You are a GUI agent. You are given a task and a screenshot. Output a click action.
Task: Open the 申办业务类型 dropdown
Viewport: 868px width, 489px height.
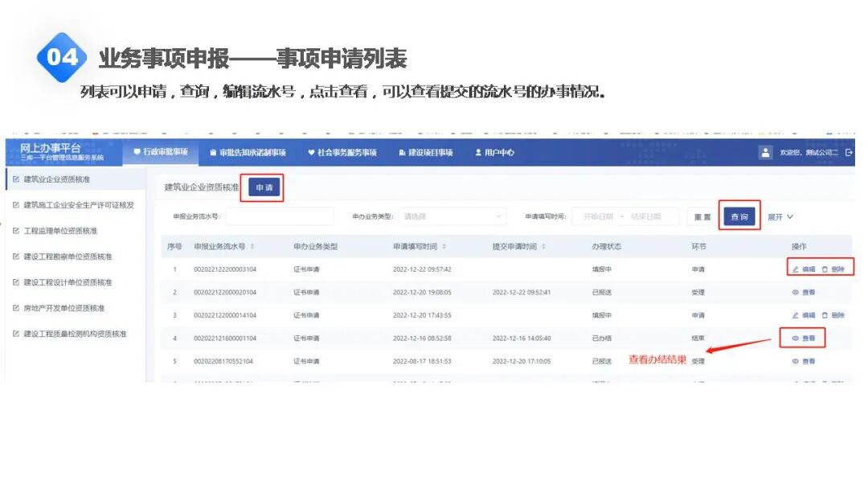pos(452,216)
